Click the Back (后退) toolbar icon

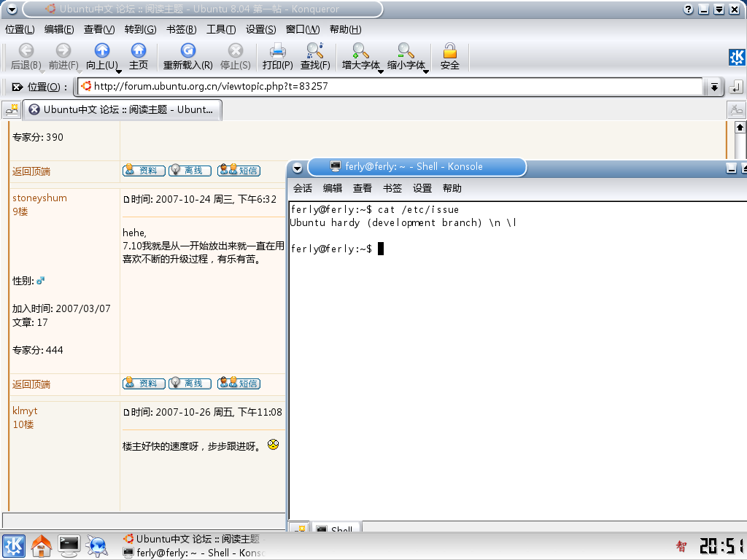(x=26, y=50)
